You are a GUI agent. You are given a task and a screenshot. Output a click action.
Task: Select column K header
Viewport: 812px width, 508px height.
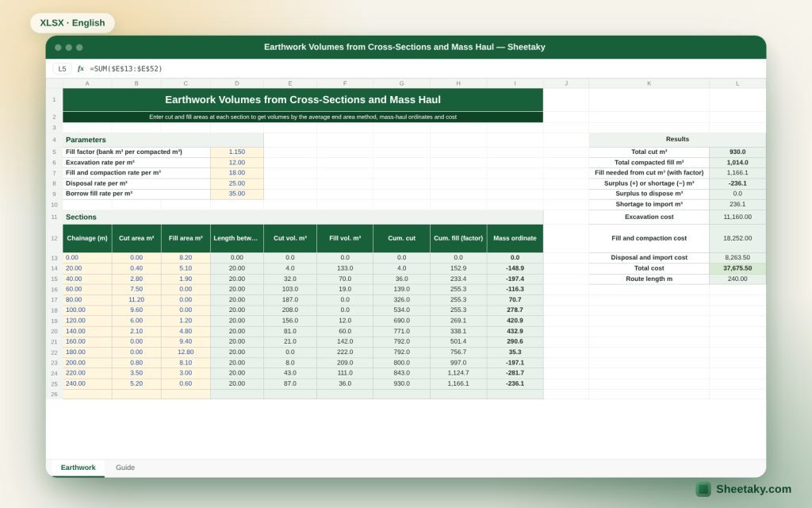(649, 83)
